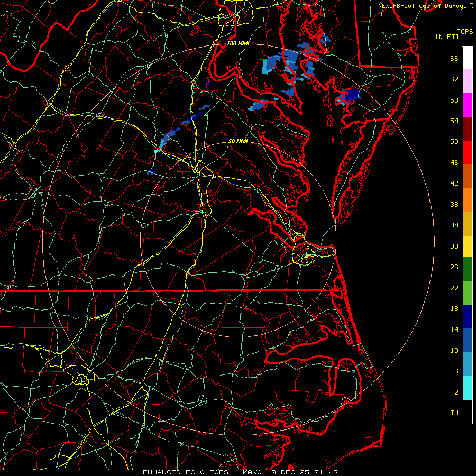The width and height of the screenshot is (476, 476).
Task: Click the "[K FT]" units label
Action: [x=447, y=36]
